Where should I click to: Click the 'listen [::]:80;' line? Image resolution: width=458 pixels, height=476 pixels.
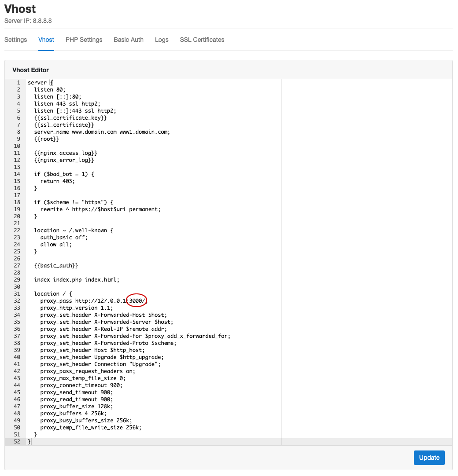[x=57, y=96]
